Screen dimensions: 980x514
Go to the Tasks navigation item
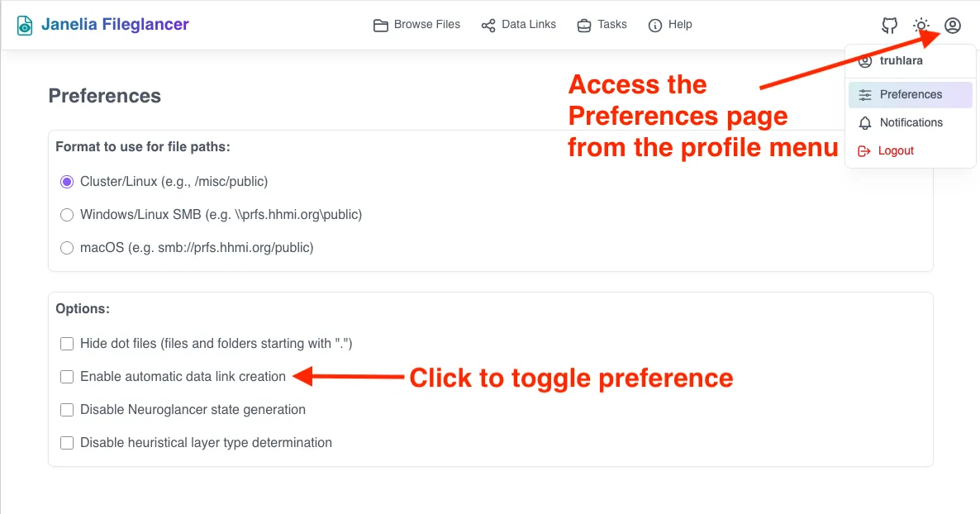pos(611,25)
